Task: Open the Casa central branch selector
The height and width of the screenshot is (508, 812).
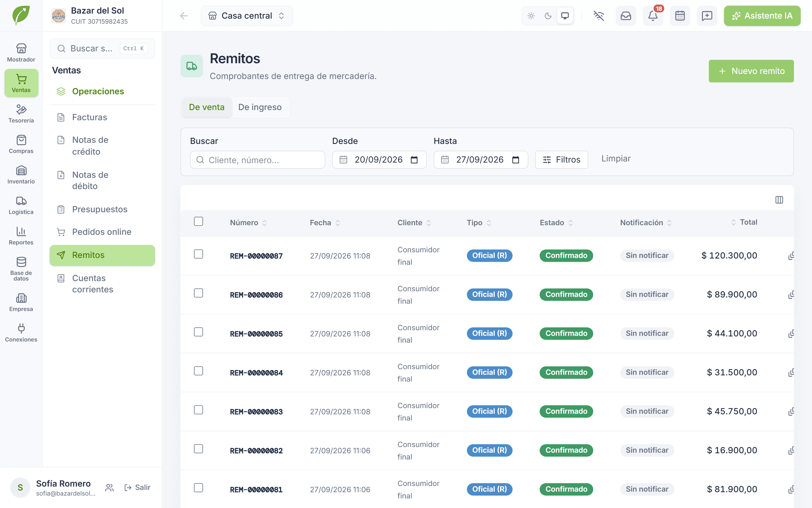Action: tap(247, 16)
